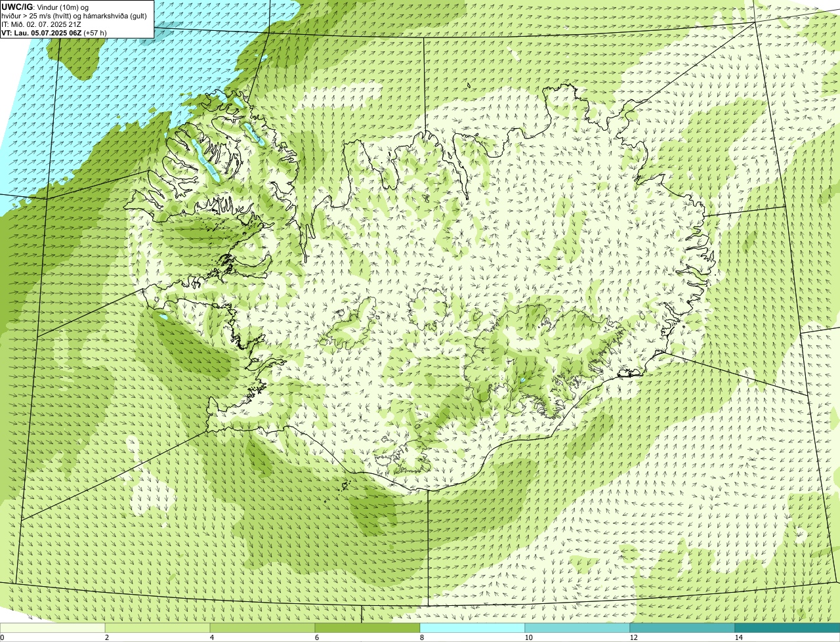Image resolution: width=840 pixels, height=642 pixels.
Task: Select the dark teal segment above 14 m/s
Action: coord(787,628)
